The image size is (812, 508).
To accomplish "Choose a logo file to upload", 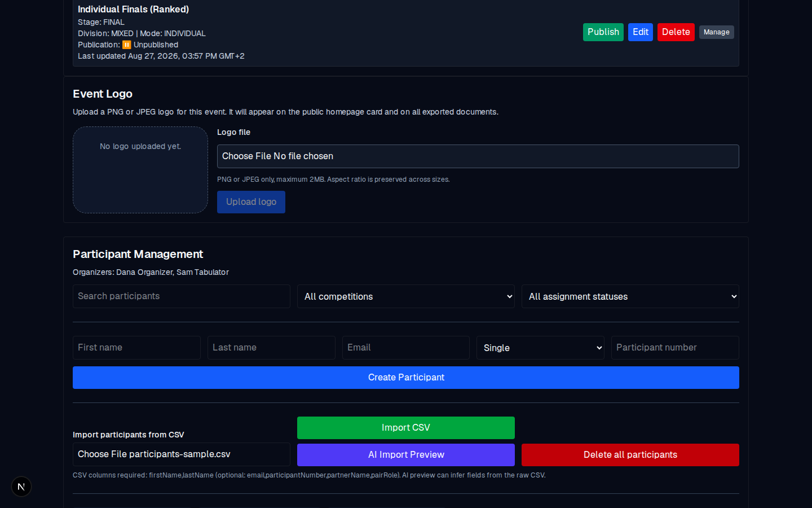I will [x=478, y=156].
